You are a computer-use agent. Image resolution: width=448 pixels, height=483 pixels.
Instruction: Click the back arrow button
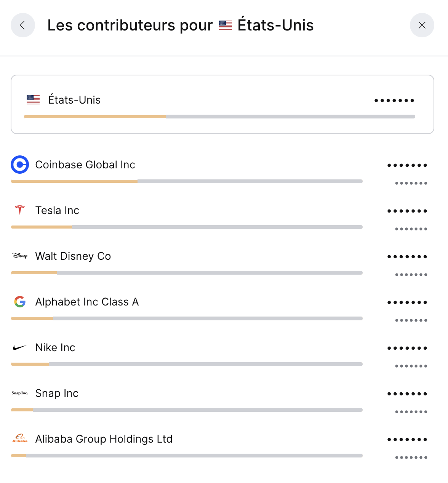pyautogui.click(x=23, y=25)
